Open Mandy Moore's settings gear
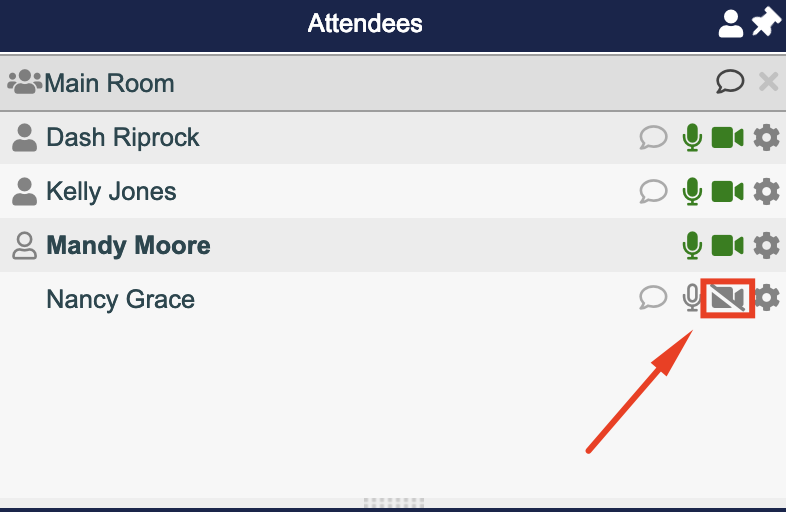The image size is (786, 512). [766, 245]
